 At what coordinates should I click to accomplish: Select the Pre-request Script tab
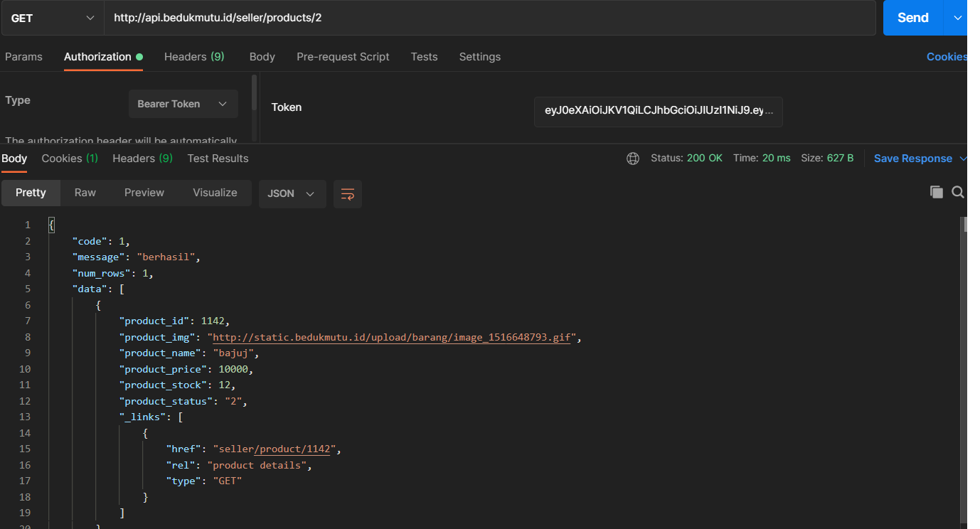[x=343, y=57]
